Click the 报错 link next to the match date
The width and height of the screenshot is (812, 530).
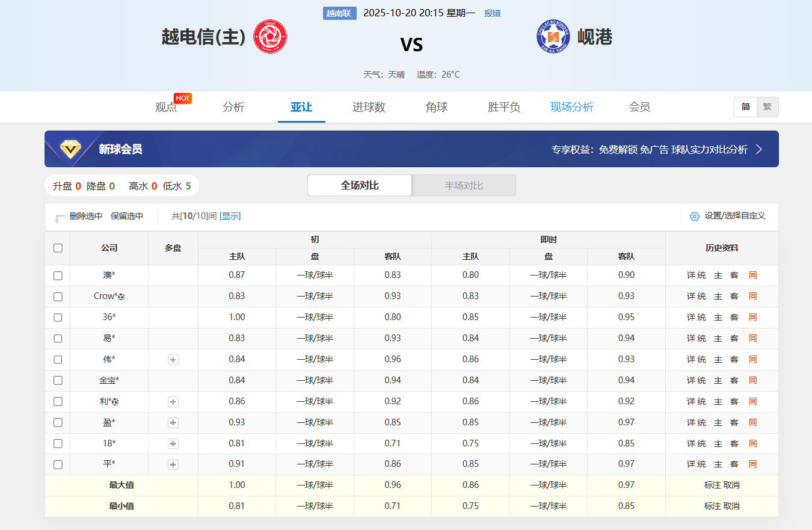[493, 13]
